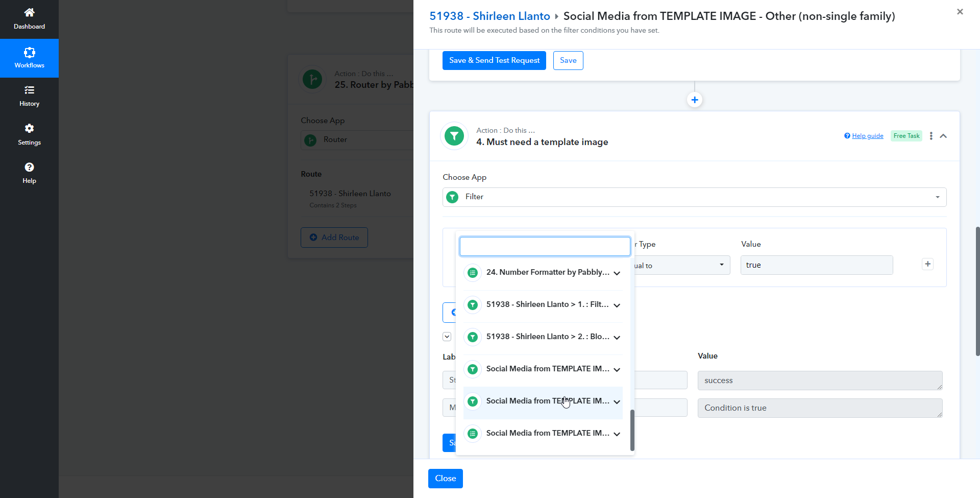This screenshot has width=980, height=498.
Task: Click Save & Send Test Request
Action: coord(494,60)
